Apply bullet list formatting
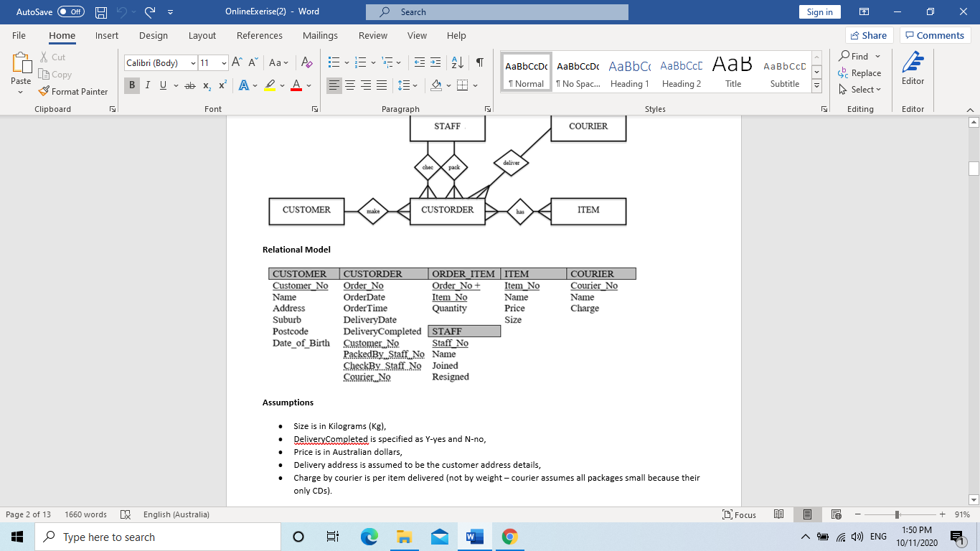Screen dimensions: 980x551 [x=334, y=63]
